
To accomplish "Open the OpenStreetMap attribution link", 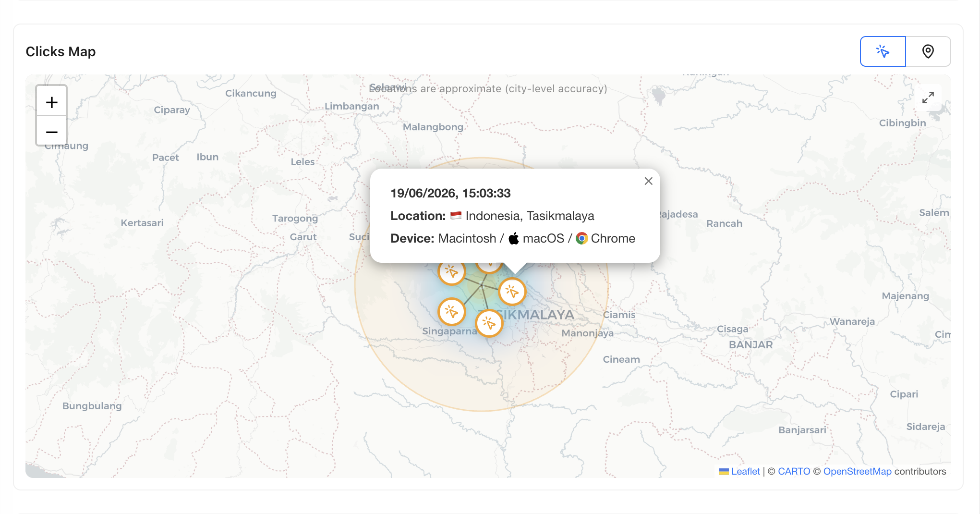I will coord(857,471).
